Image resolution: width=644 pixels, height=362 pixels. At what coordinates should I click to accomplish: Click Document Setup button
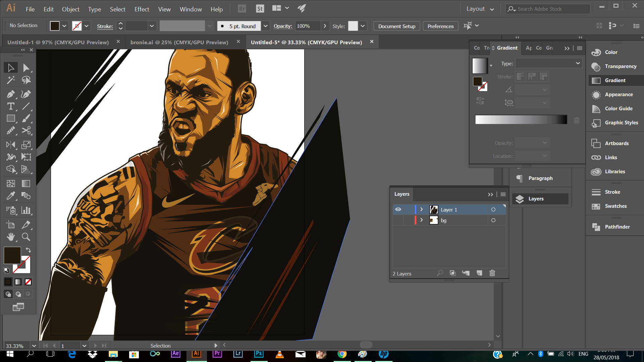396,26
